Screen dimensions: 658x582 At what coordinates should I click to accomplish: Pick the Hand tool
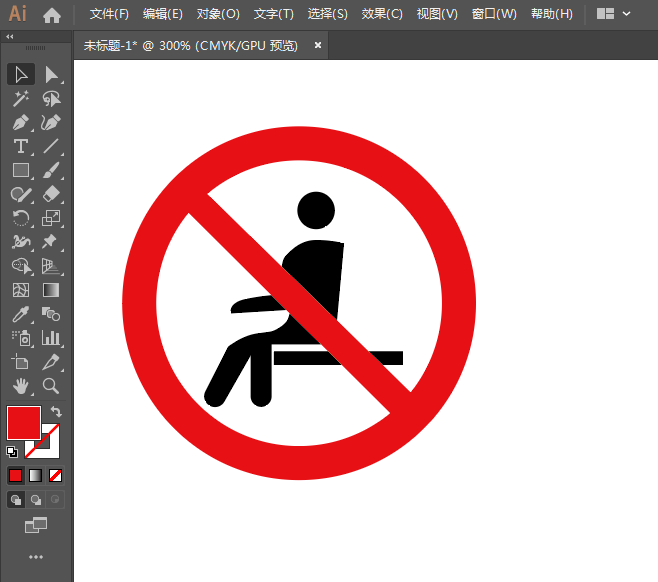click(x=20, y=385)
